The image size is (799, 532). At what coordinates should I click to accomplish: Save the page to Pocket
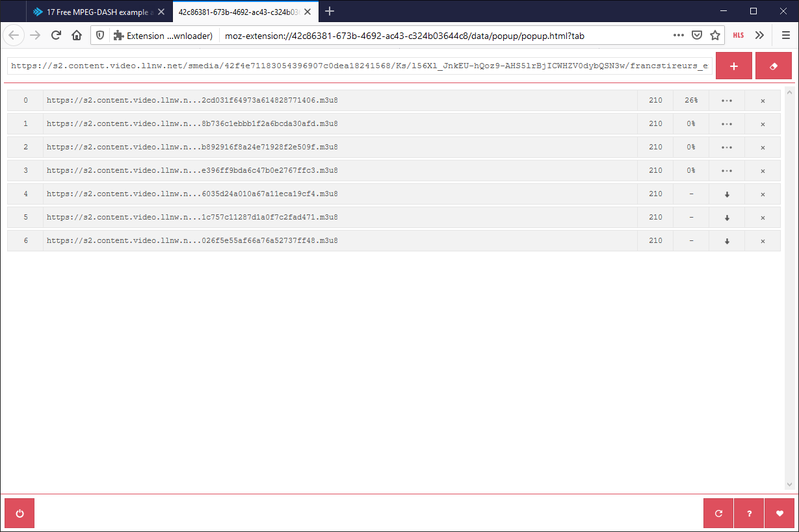tap(697, 36)
